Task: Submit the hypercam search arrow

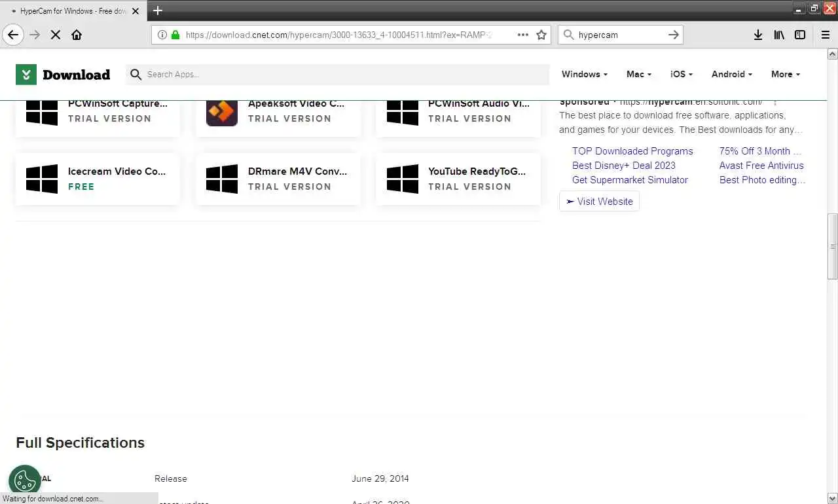Action: click(x=673, y=35)
